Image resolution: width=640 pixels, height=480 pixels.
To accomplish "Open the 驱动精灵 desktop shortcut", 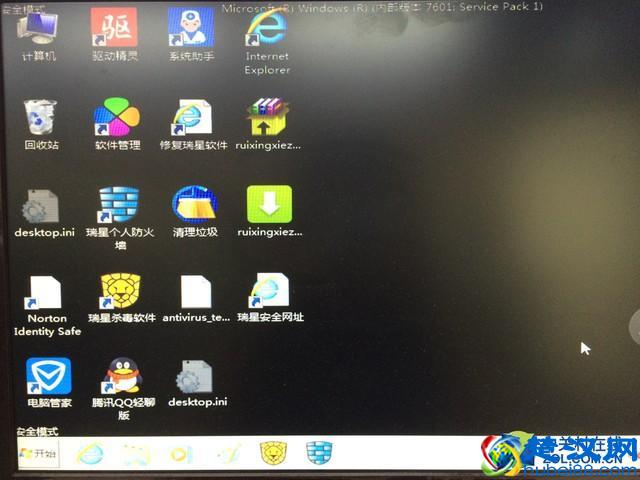I will 115,30.
